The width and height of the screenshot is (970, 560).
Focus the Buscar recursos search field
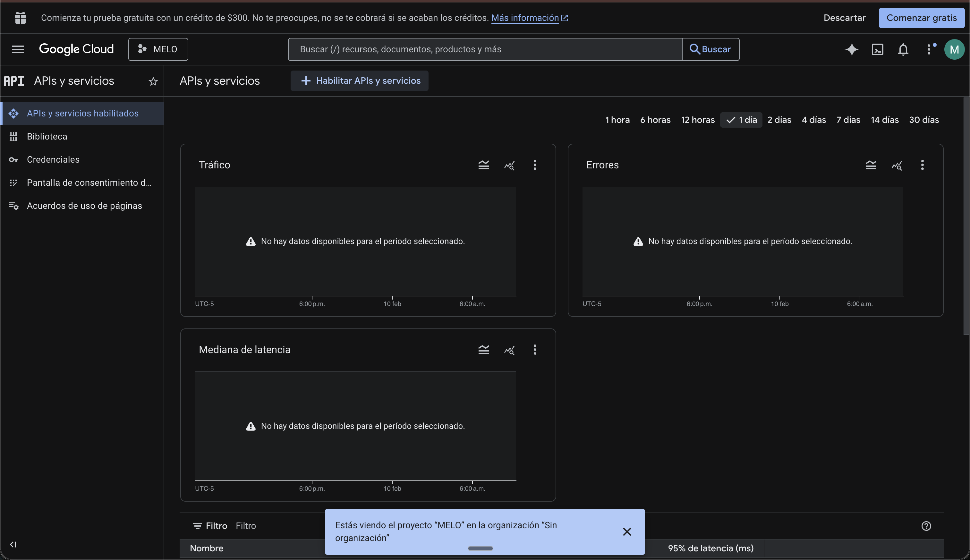[485, 49]
